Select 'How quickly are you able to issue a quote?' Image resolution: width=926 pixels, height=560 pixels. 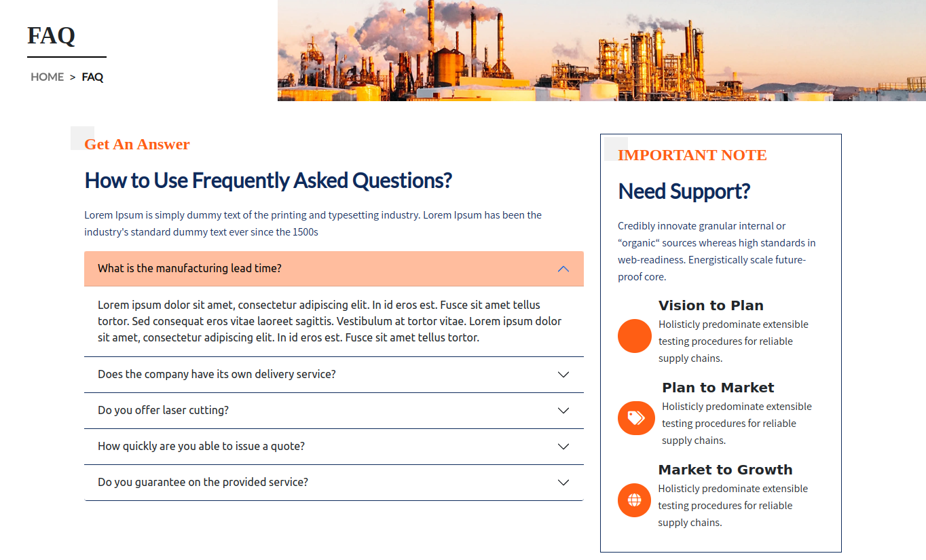201,446
